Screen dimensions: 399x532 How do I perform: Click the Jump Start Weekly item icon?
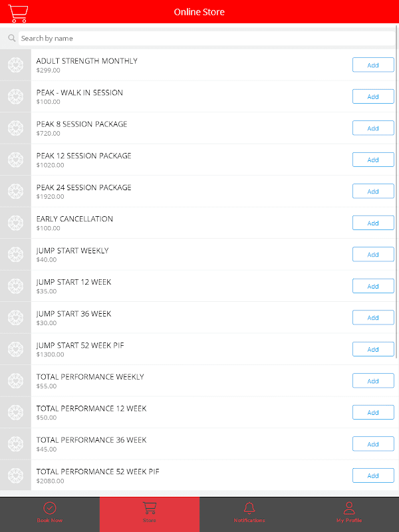[x=15, y=255]
